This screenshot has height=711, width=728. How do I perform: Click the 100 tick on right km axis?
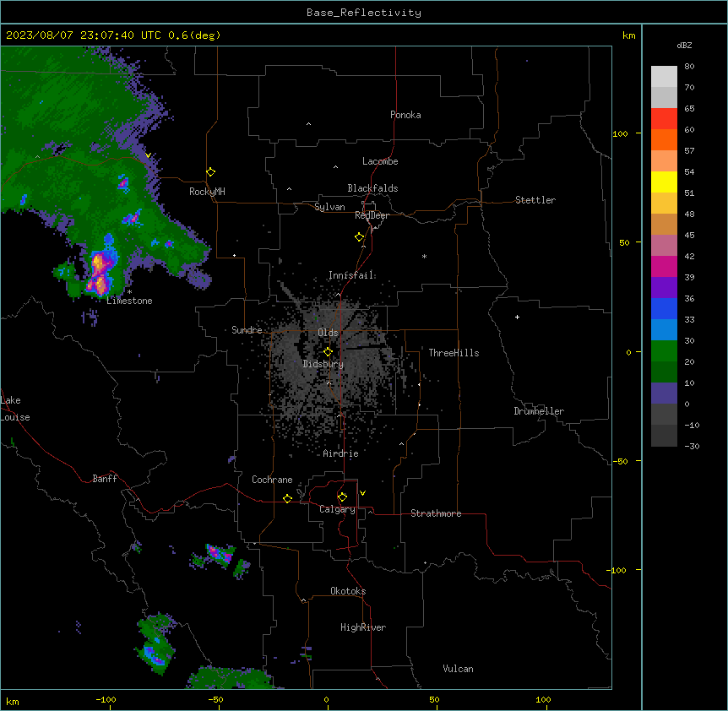620,133
